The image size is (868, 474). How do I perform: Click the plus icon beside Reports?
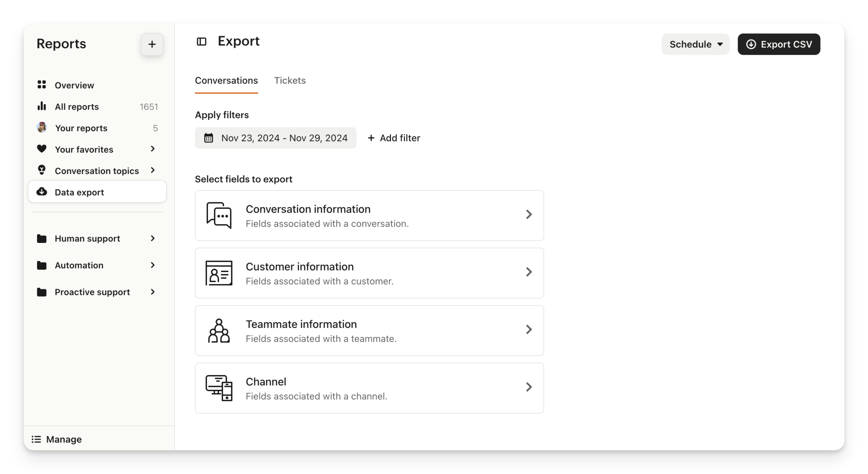(152, 44)
